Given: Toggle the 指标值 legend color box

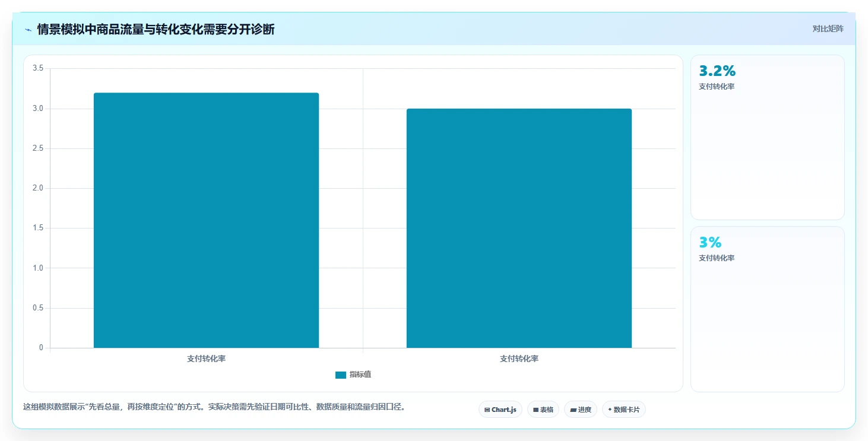Looking at the screenshot, I should click(341, 375).
